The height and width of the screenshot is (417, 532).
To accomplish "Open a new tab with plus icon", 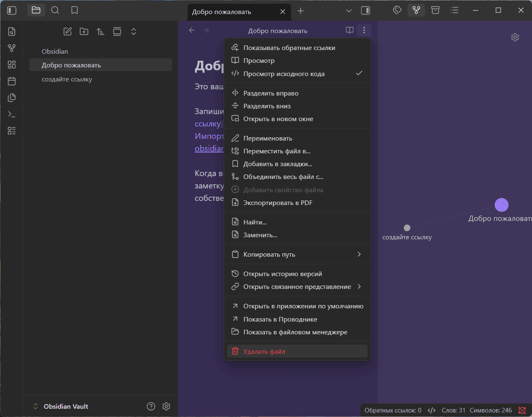I will pyautogui.click(x=301, y=11).
